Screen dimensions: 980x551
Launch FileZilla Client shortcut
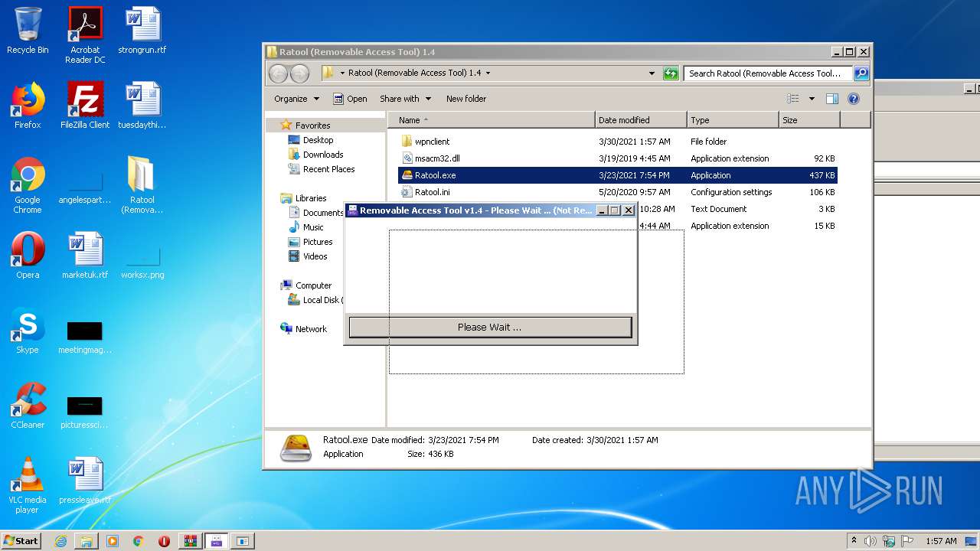(x=85, y=106)
